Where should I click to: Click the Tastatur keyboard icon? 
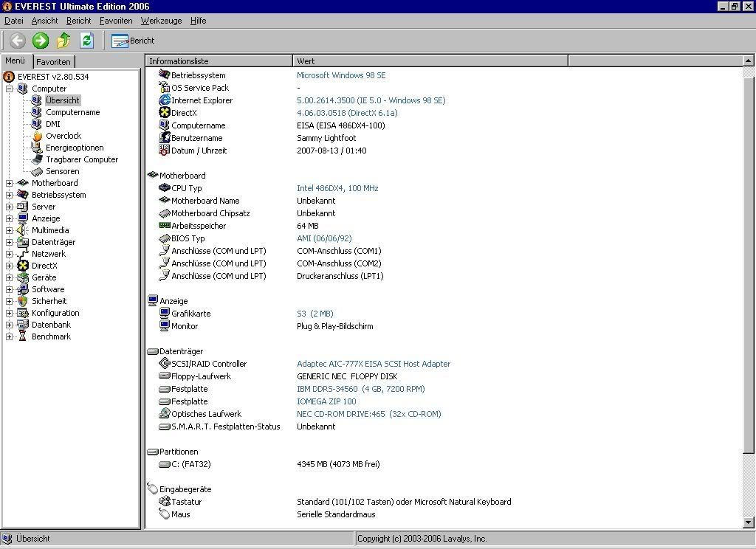tap(165, 501)
